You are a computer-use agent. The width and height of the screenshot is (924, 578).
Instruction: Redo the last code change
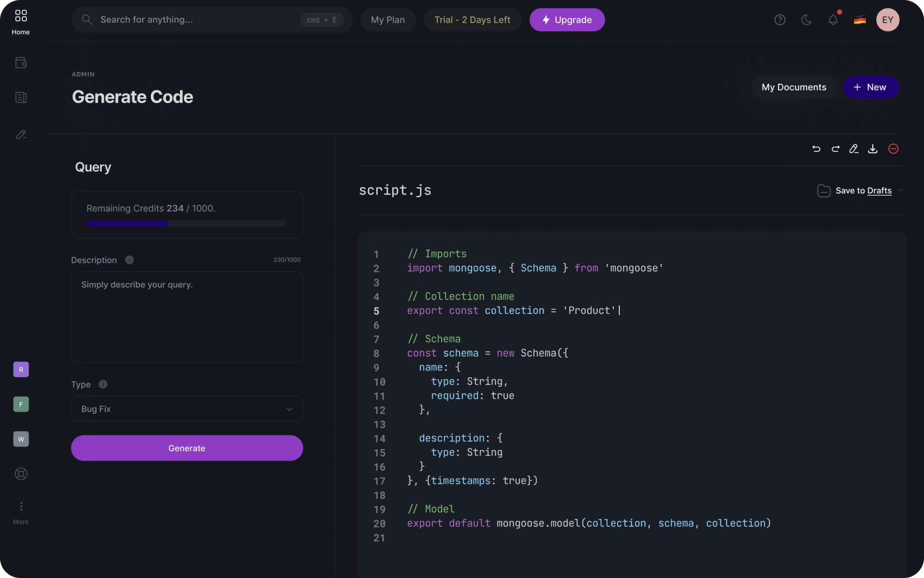click(x=835, y=149)
